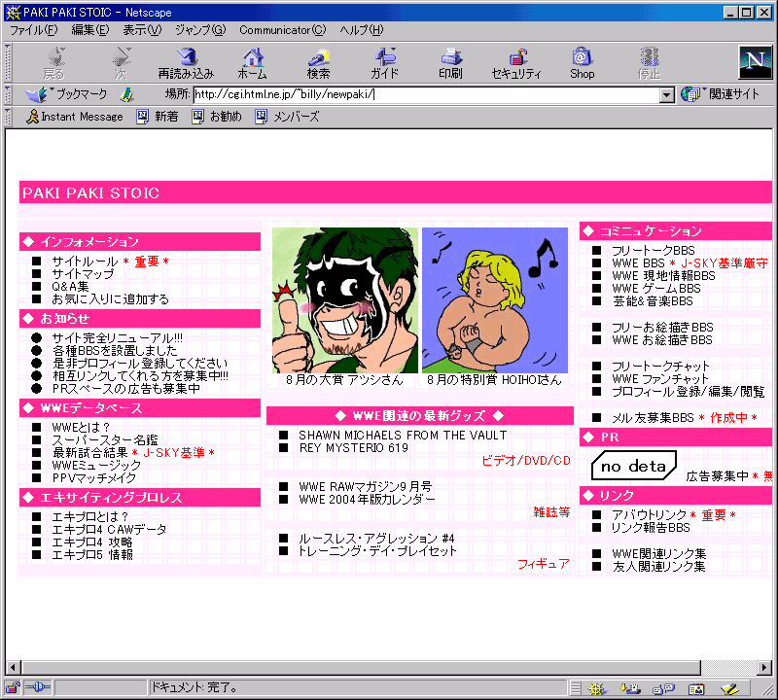Click the page location proxy icon
This screenshot has width=778, height=700.
coord(127,94)
